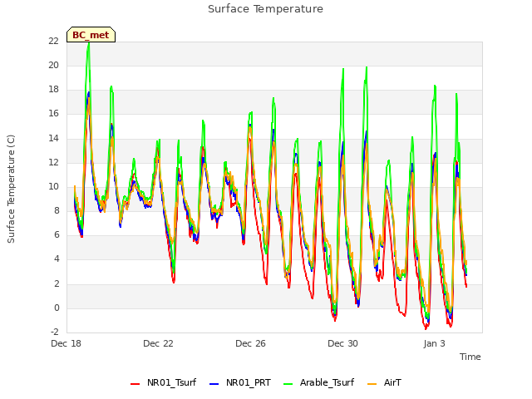Click the Dec 22 x-axis label
532x399 pixels.
tap(158, 343)
